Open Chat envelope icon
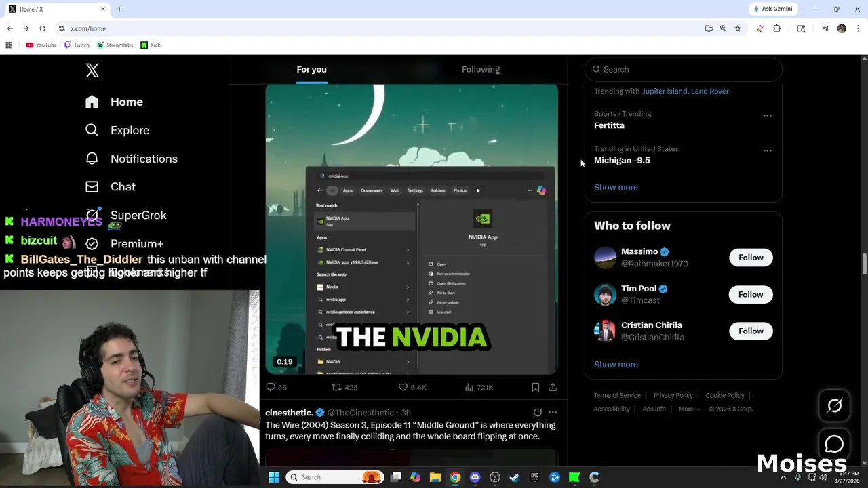The image size is (868, 488). [x=92, y=186]
